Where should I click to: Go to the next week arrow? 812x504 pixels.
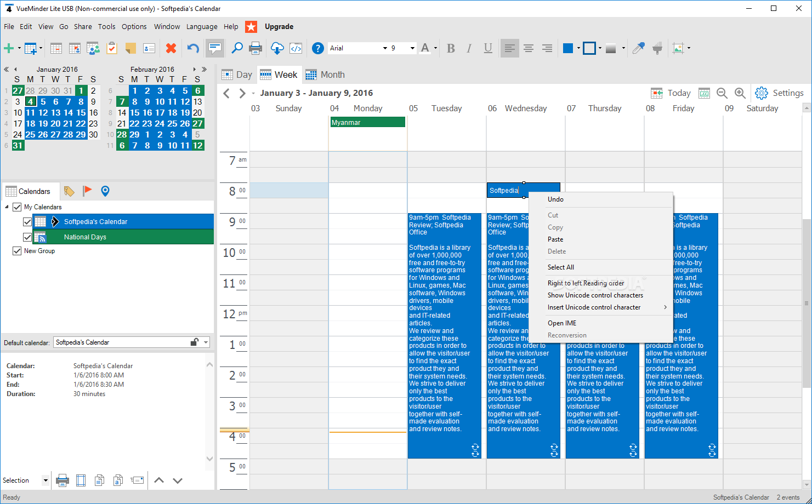(242, 93)
